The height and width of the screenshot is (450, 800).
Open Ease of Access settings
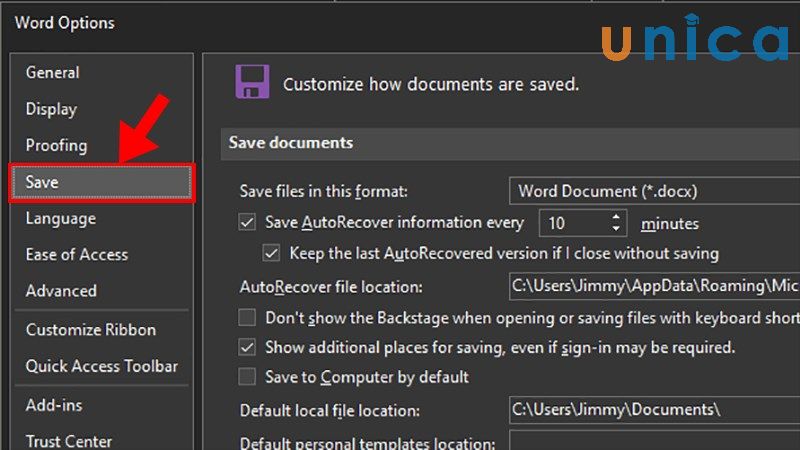77,254
